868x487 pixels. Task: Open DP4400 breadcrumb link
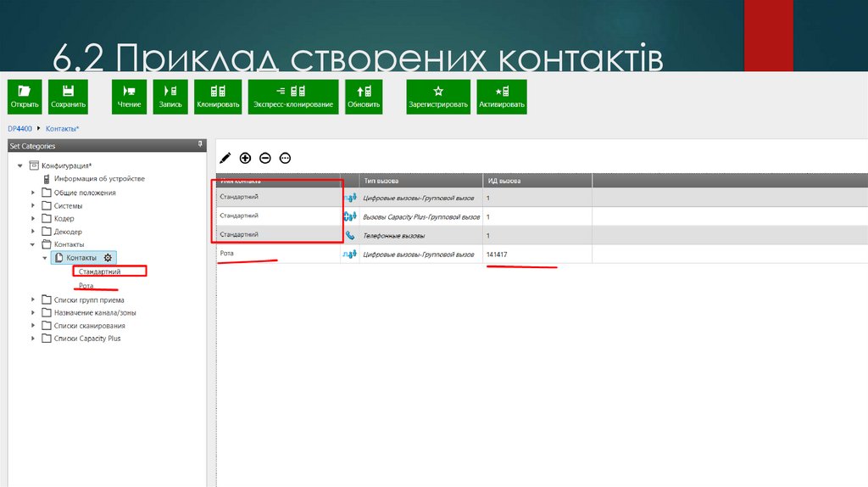(20, 128)
